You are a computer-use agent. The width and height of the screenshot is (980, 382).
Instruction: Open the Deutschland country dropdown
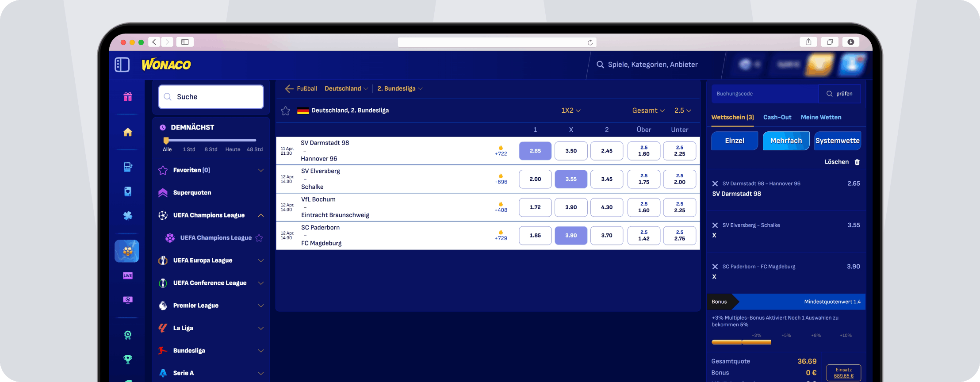coord(346,89)
